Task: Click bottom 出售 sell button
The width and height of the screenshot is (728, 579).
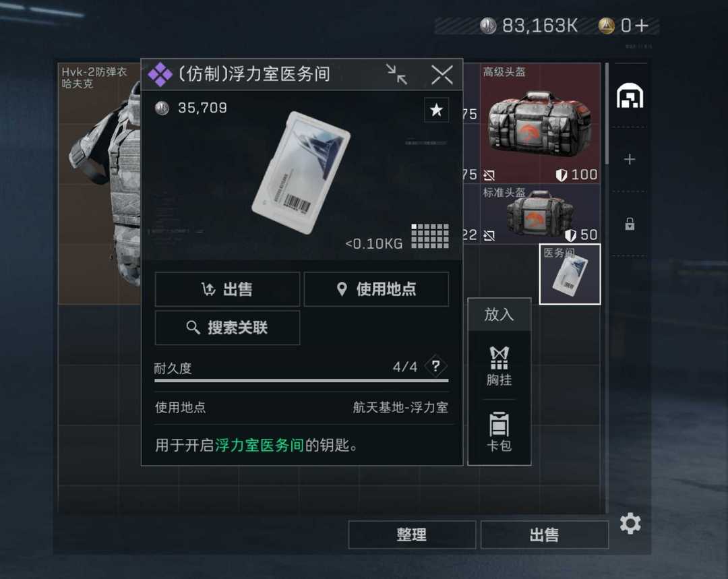Action: click(545, 535)
